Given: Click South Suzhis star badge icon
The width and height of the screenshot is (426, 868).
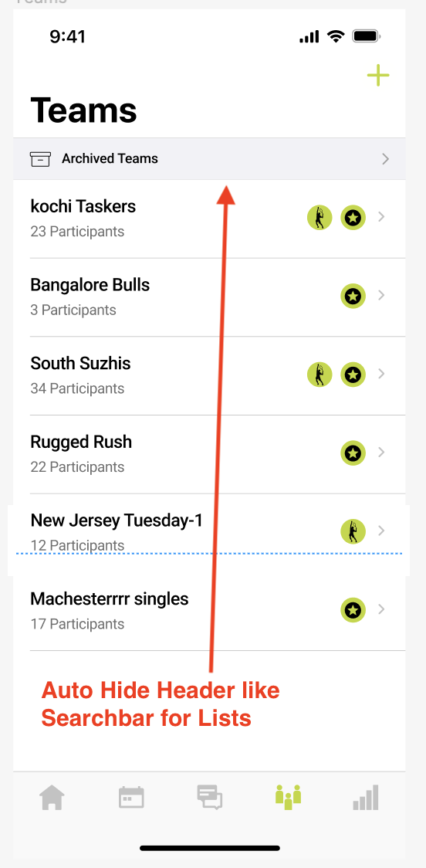Looking at the screenshot, I should click(x=353, y=375).
